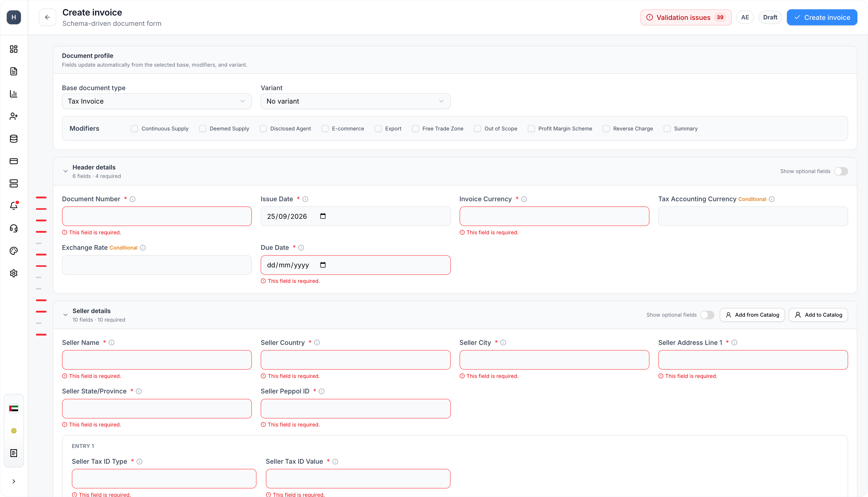The image size is (868, 497).
Task: Toggle Show optional fields in Seller details
Action: [x=707, y=315]
